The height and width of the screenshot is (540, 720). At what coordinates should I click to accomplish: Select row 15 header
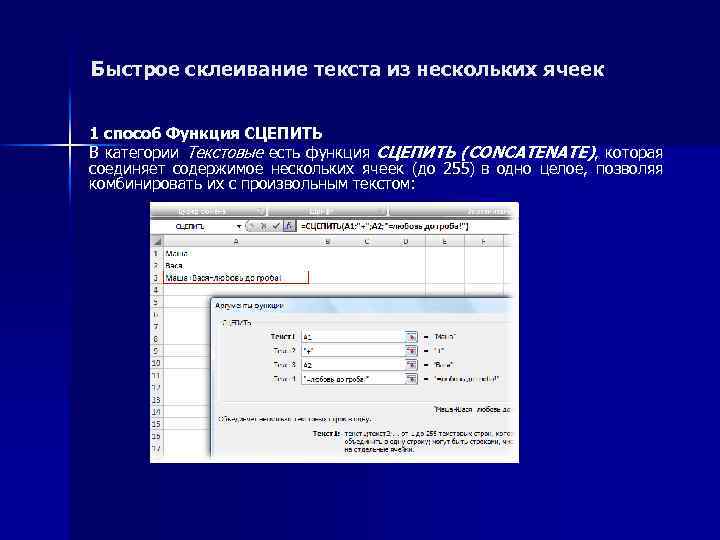tap(156, 424)
